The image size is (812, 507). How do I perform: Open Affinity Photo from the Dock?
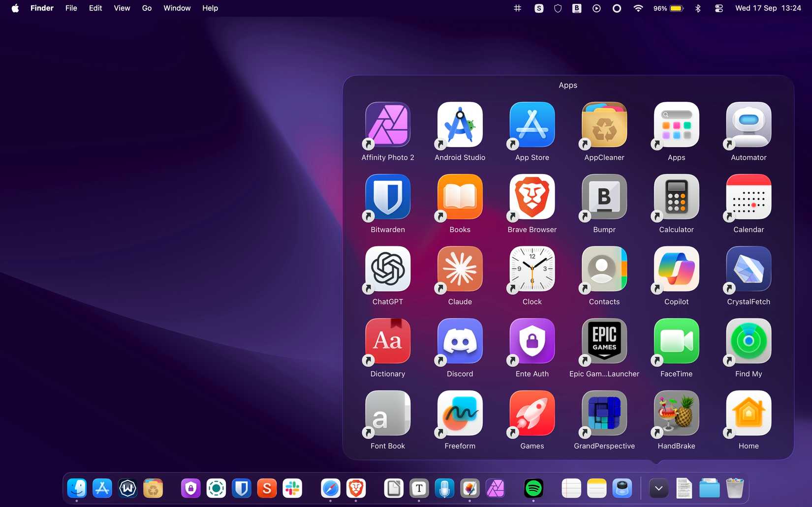coord(495,488)
